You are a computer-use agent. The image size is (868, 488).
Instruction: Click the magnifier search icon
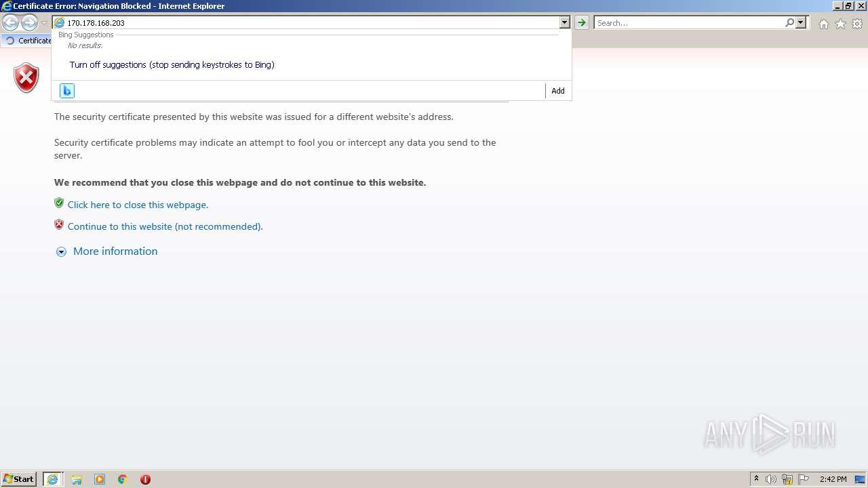point(789,22)
